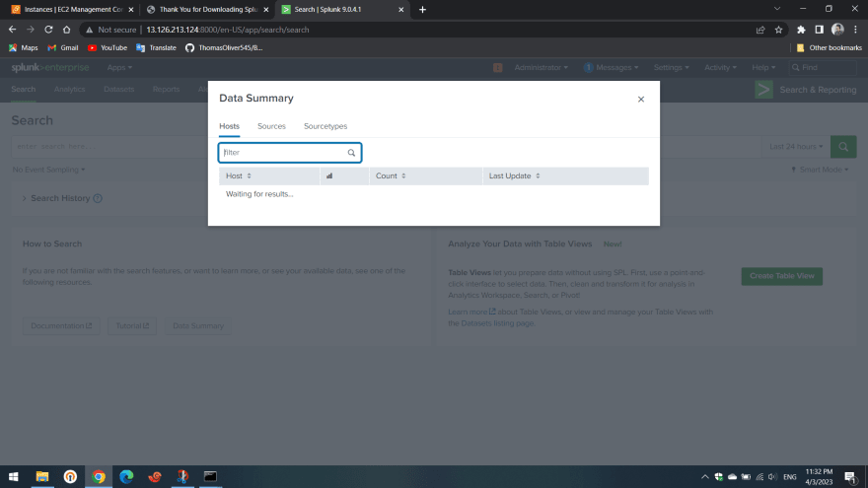
Task: Go to browser home page
Action: pyautogui.click(x=66, y=30)
